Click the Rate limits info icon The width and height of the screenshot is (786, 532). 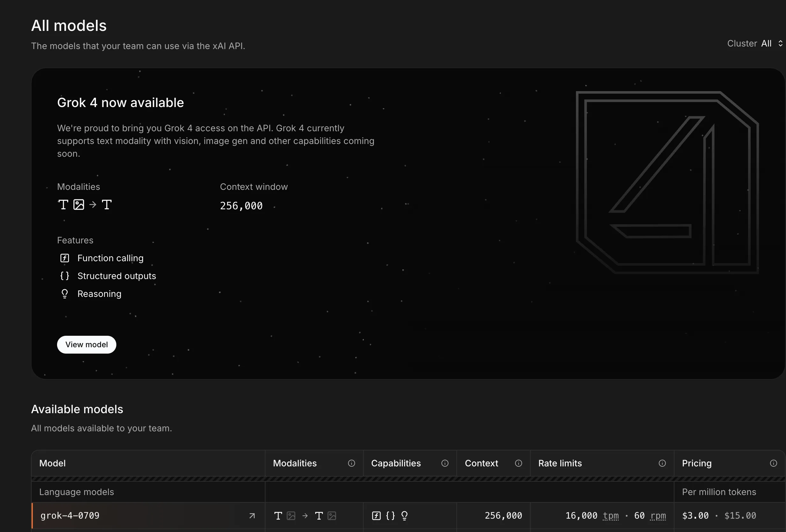[x=662, y=463]
